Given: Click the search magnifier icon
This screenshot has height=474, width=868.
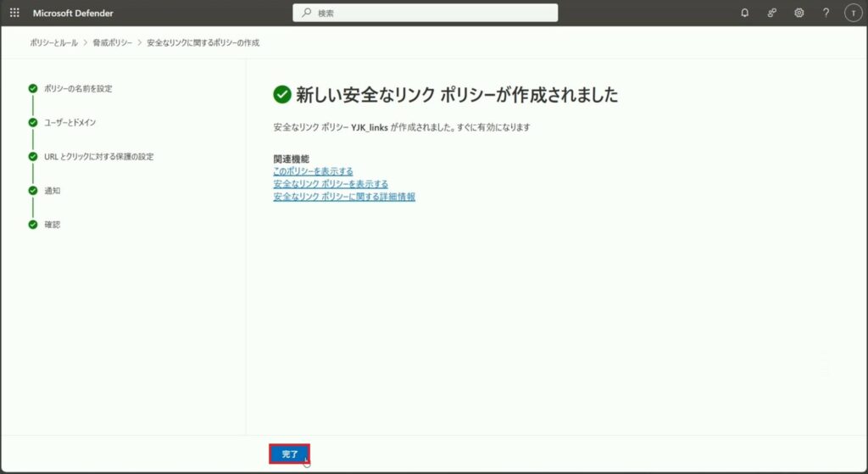Looking at the screenshot, I should 306,13.
